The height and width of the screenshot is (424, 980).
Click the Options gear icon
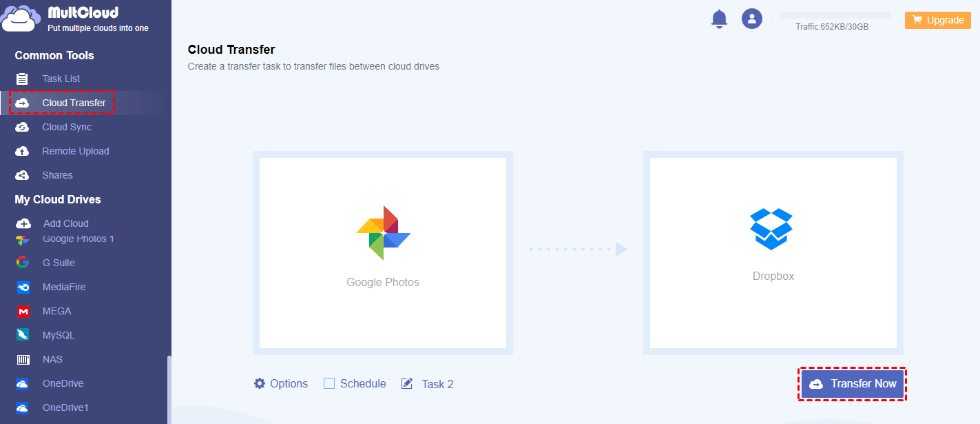[x=260, y=383]
